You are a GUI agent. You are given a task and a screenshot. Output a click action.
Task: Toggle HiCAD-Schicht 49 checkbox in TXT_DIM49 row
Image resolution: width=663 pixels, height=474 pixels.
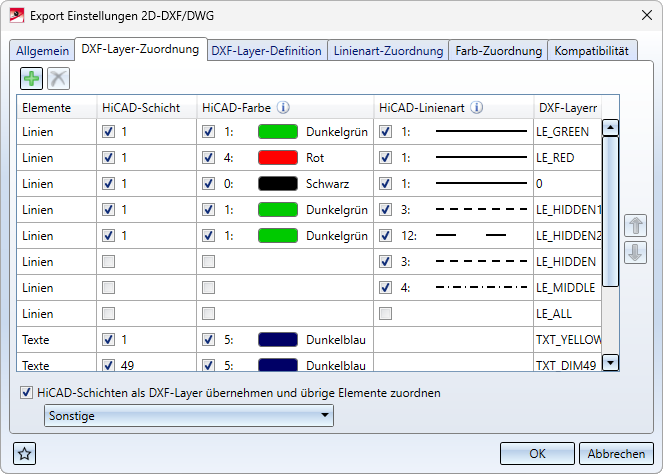[108, 365]
